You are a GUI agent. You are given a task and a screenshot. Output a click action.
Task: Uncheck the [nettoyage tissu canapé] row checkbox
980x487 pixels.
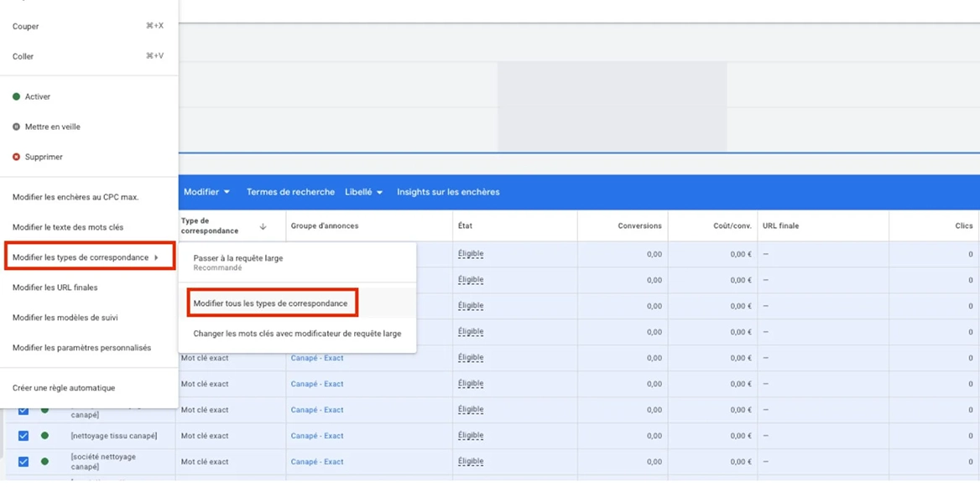click(x=23, y=436)
